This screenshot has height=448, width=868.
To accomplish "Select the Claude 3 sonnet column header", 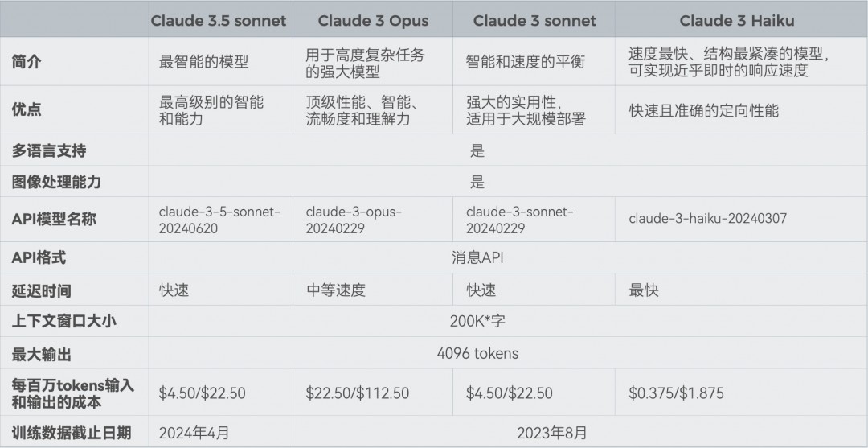I will pyautogui.click(x=534, y=21).
